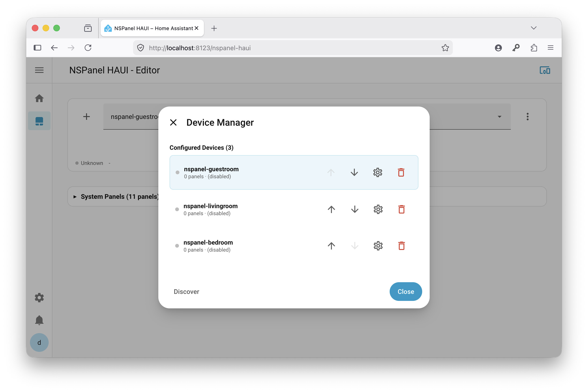
Task: Close the Device Manager dialog with X icon
Action: [x=173, y=122]
